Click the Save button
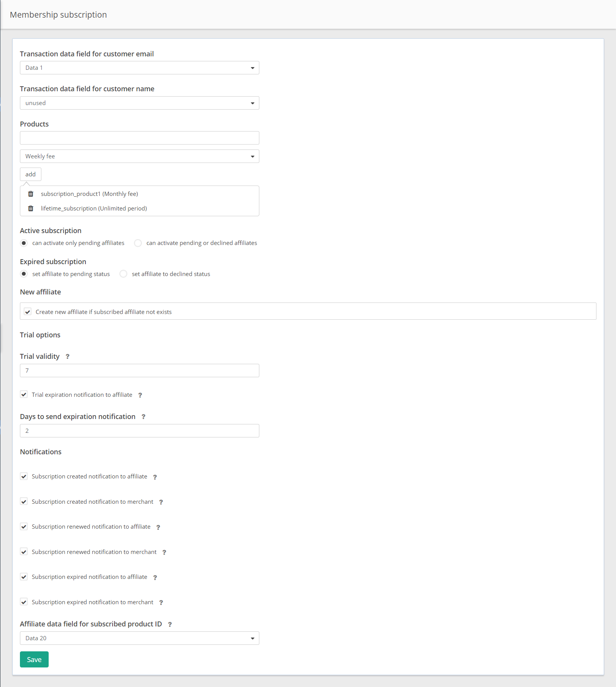The image size is (616, 687). (x=34, y=659)
